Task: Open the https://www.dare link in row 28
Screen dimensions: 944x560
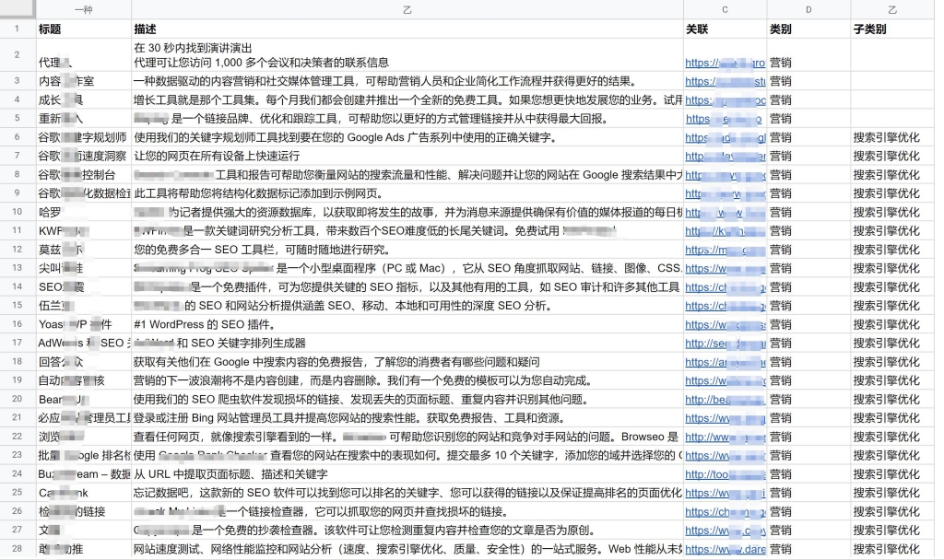Action: (725, 549)
